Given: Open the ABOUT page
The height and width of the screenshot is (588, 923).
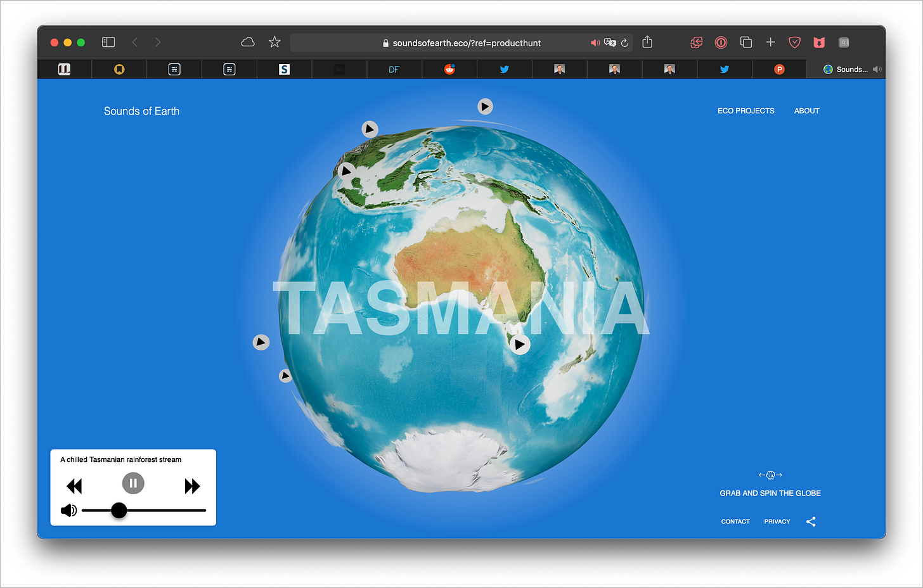Looking at the screenshot, I should (x=806, y=111).
